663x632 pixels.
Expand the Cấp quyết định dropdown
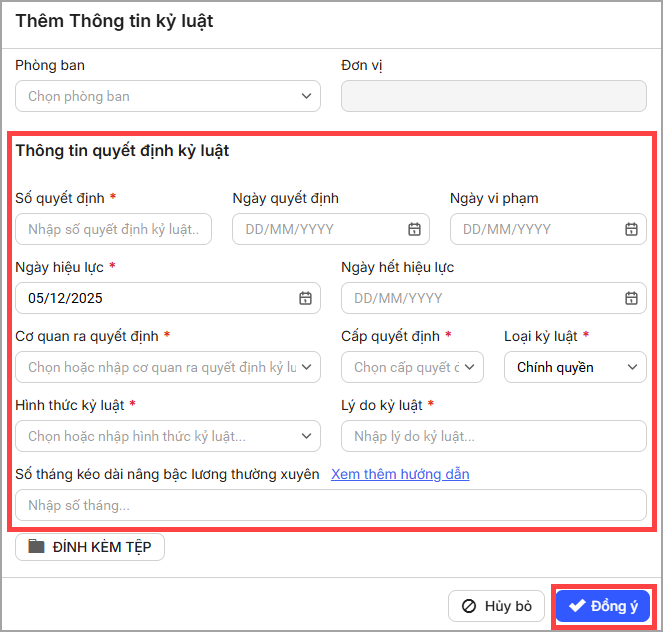[x=469, y=367]
